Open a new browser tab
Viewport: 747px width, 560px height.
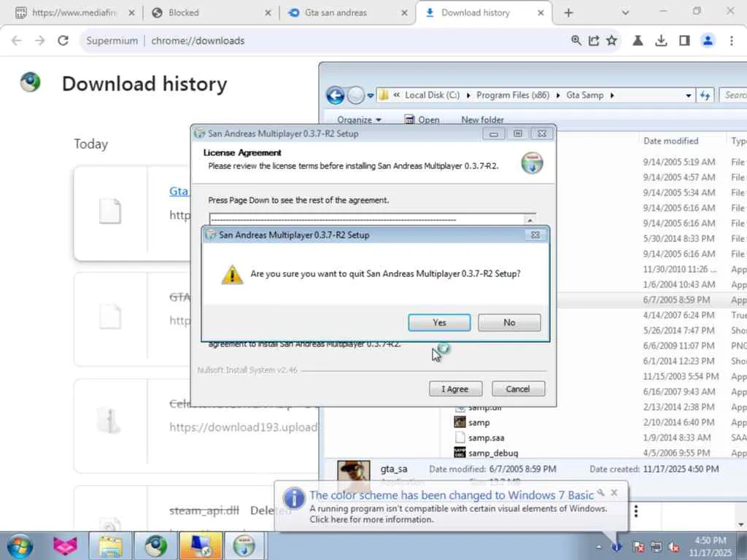click(568, 13)
